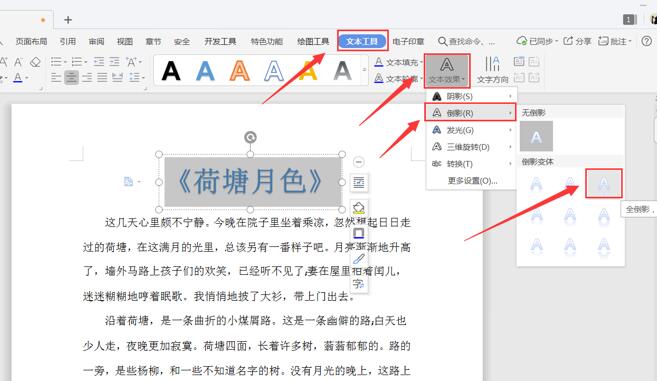
Task: Choose the highlighted 全倒影 reflection variant
Action: [604, 184]
